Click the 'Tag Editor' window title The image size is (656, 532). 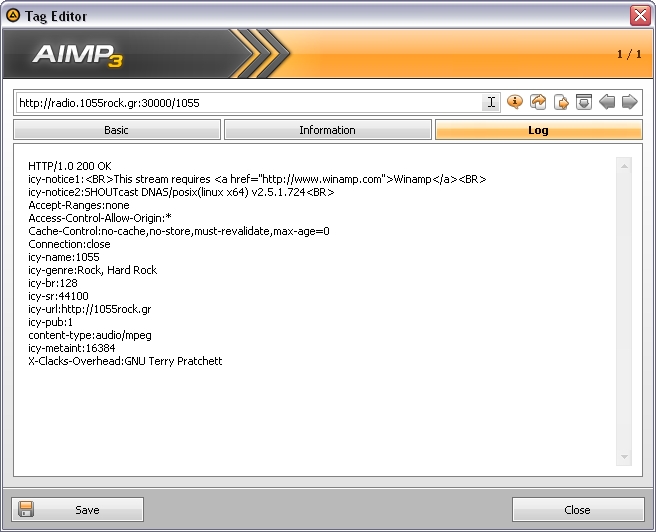click(x=56, y=16)
